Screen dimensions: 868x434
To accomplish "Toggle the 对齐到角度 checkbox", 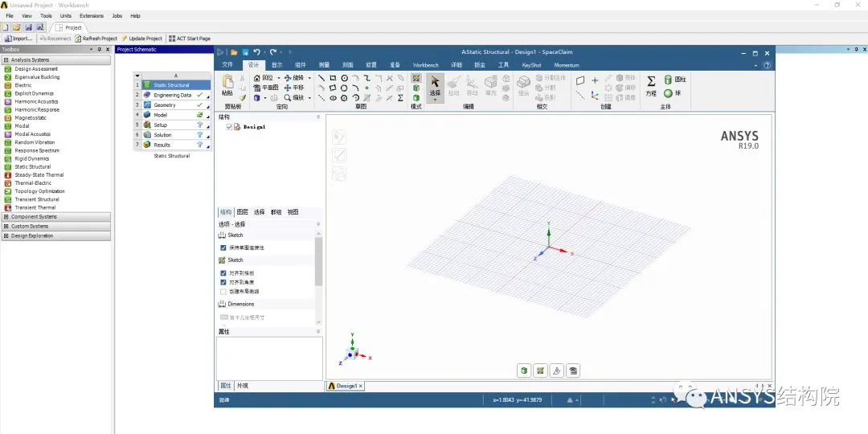I will [223, 282].
